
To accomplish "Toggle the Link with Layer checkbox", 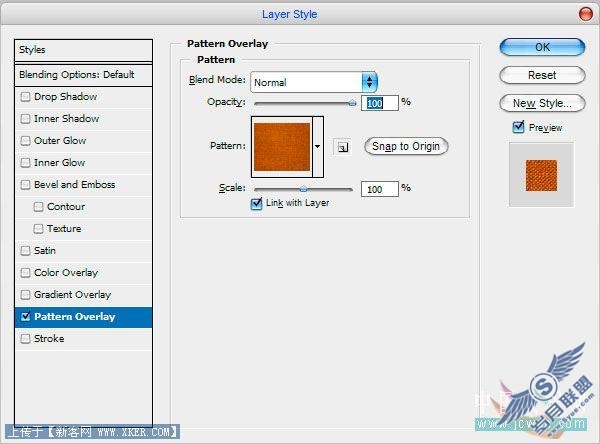I will tap(256, 204).
